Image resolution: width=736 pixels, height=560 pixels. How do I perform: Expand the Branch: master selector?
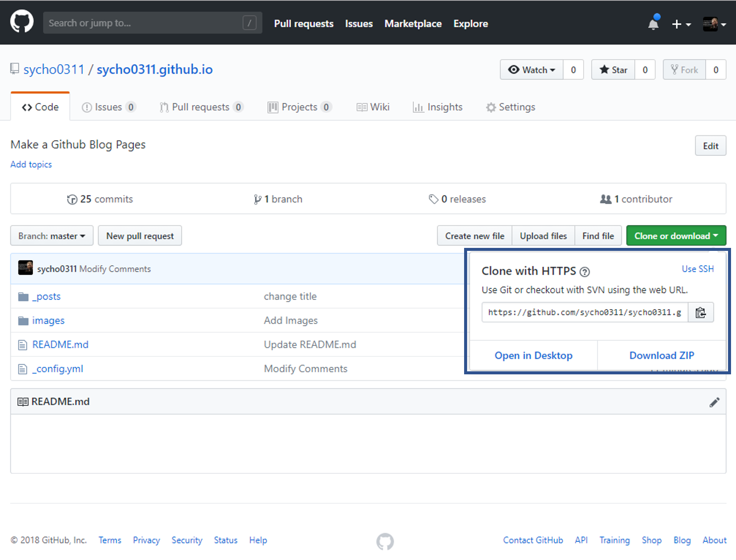click(x=52, y=236)
